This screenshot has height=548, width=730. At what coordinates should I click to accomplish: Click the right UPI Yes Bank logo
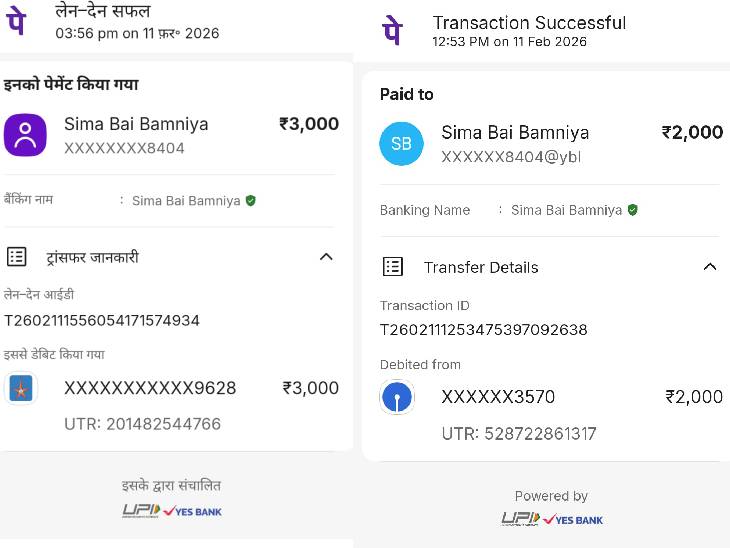(x=552, y=519)
